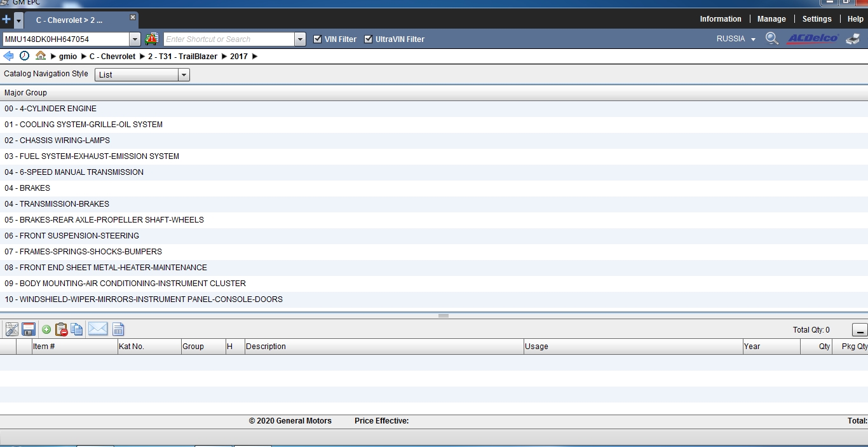
Task: Toggle the VIN Filter checkbox
Action: [318, 39]
